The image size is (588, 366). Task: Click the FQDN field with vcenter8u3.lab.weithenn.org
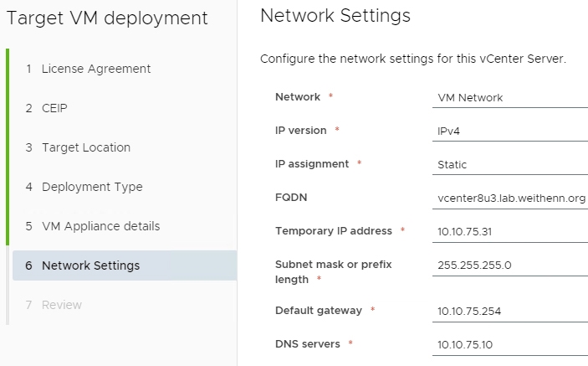(x=510, y=198)
